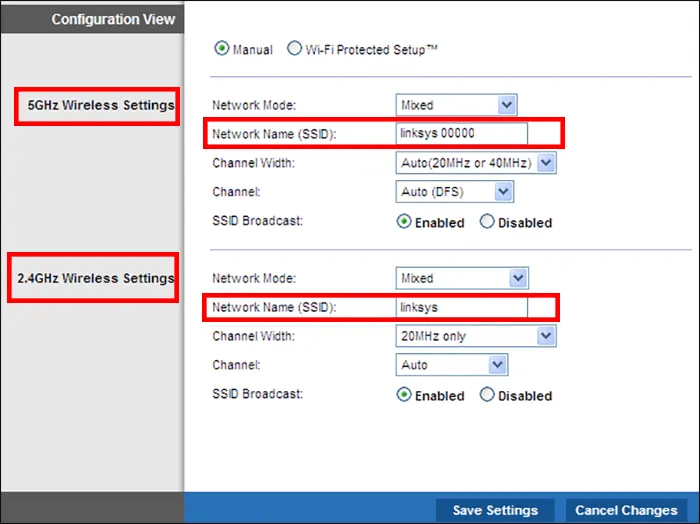
Task: Click the Cancel Changes button
Action: coord(626,510)
